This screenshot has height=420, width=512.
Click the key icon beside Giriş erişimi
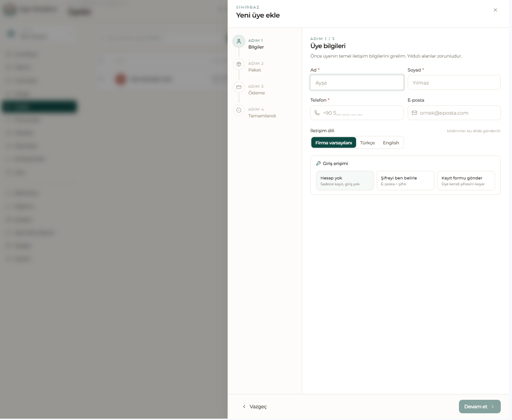coord(318,163)
